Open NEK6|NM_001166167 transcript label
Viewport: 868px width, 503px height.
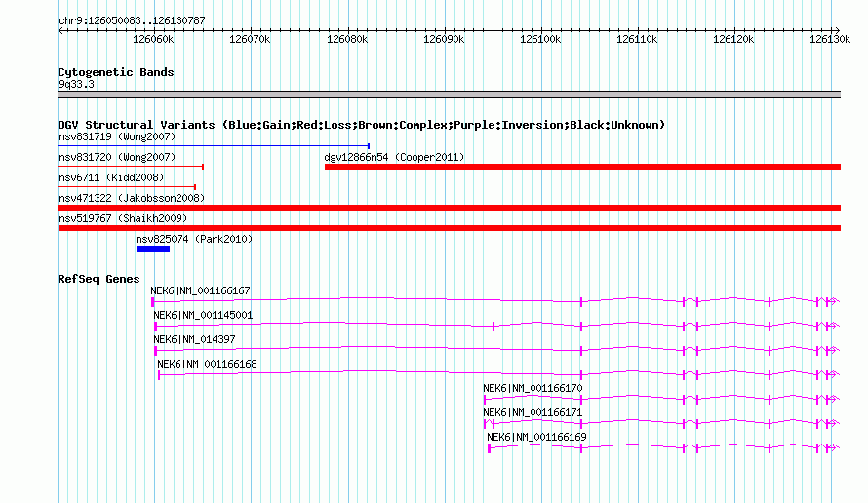[200, 290]
